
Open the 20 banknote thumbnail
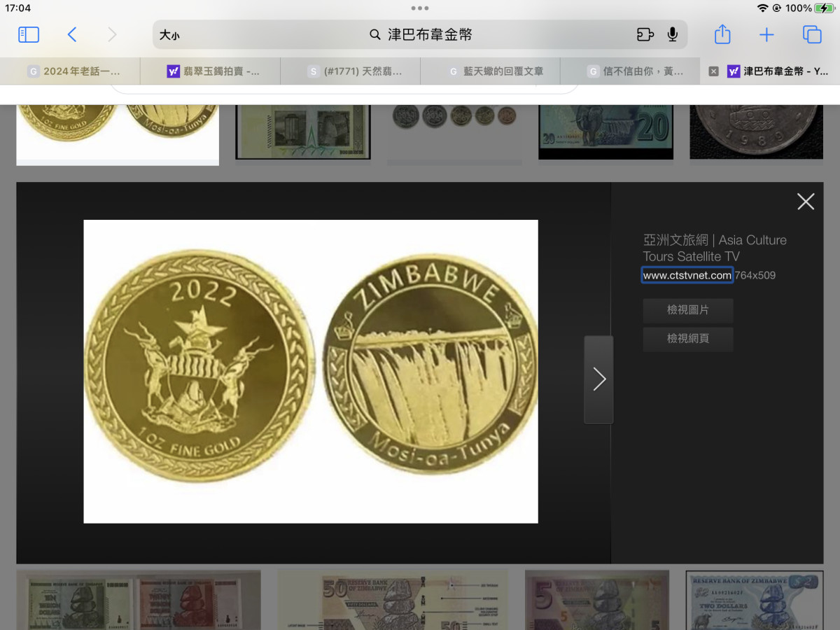click(x=605, y=132)
